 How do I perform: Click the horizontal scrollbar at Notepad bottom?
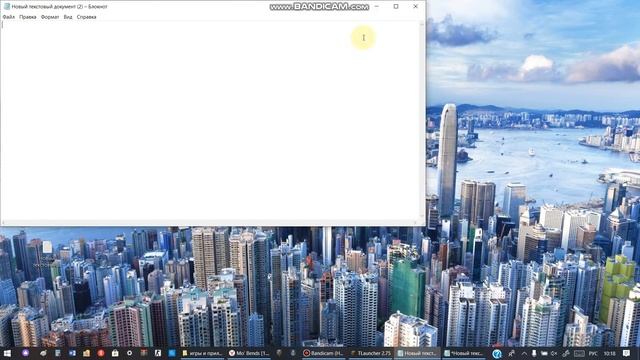[x=209, y=223]
